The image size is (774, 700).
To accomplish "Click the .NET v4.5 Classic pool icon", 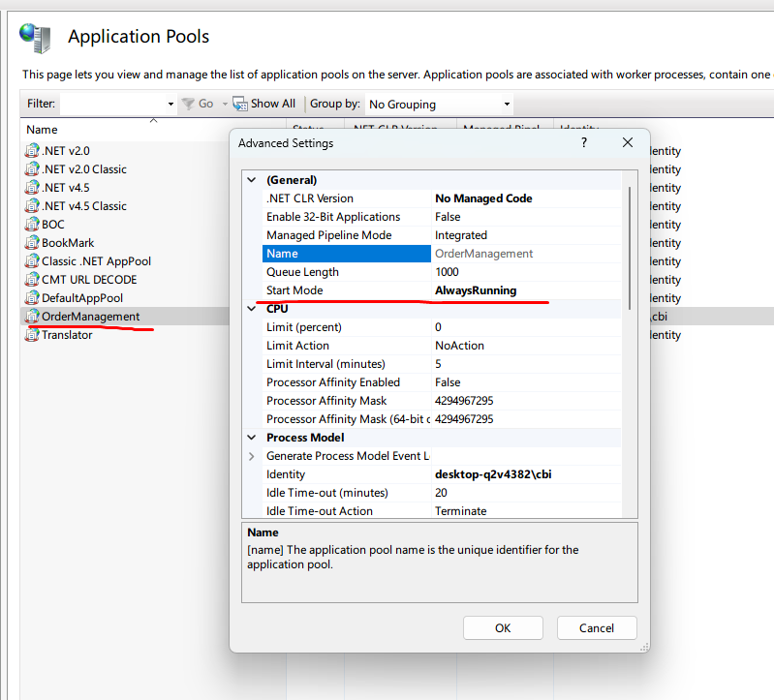I will tap(32, 205).
